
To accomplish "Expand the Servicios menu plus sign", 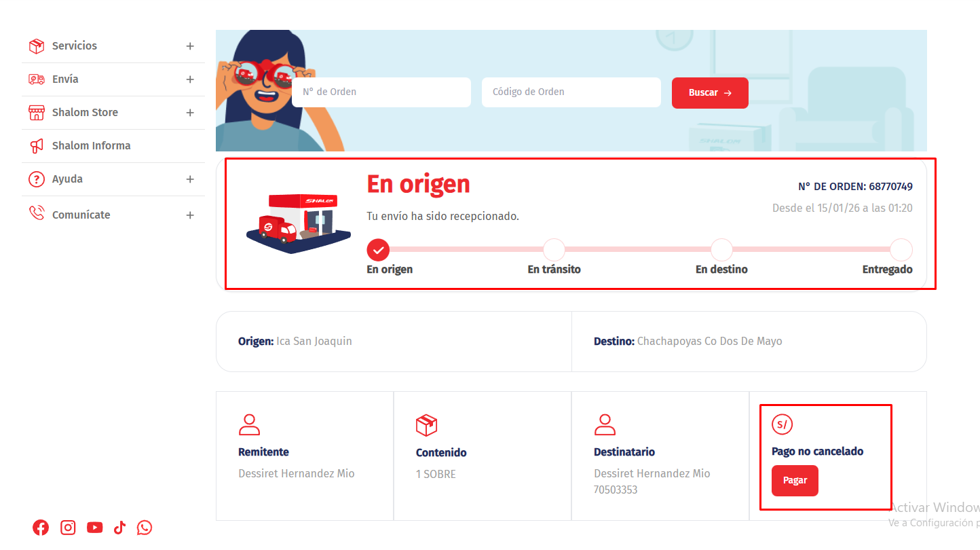I will point(190,46).
